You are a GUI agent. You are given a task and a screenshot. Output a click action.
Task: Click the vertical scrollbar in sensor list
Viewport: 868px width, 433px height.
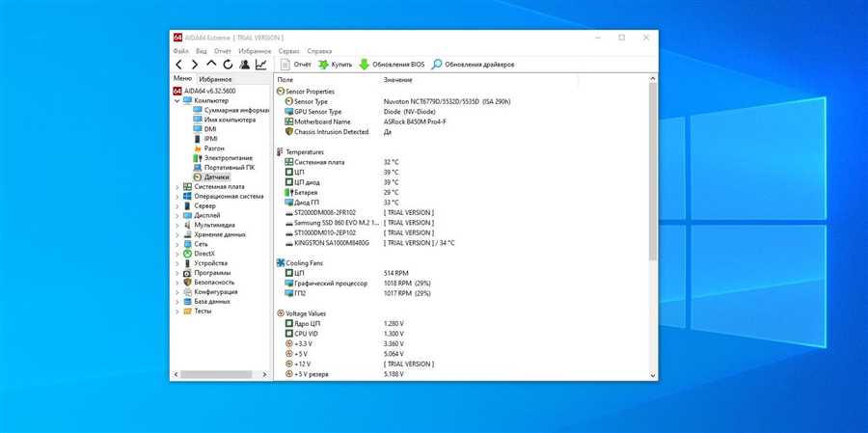tap(653, 172)
